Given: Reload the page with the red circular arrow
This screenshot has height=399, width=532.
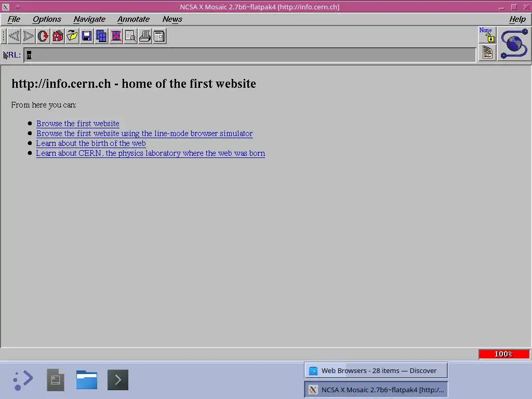Looking at the screenshot, I should click(43, 36).
